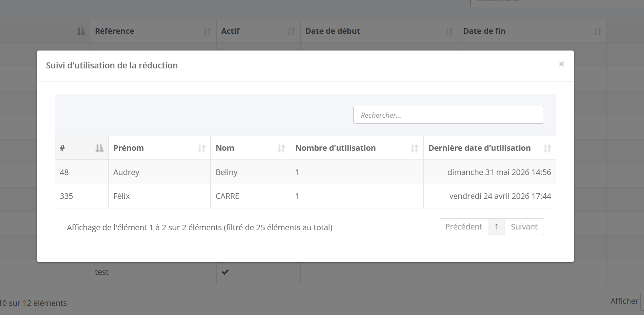The height and width of the screenshot is (315, 644).
Task: Click date vendredi 24 avril 2026 17:44
Action: coord(500,196)
